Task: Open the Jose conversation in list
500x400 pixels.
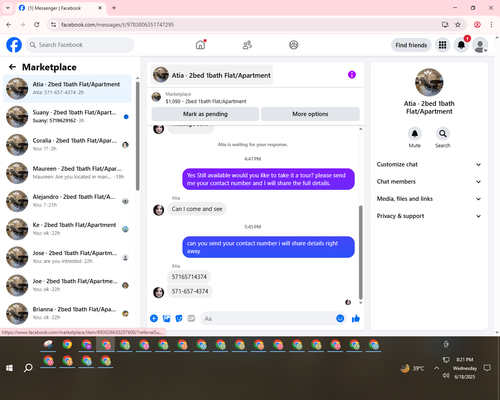Action: pos(67,257)
